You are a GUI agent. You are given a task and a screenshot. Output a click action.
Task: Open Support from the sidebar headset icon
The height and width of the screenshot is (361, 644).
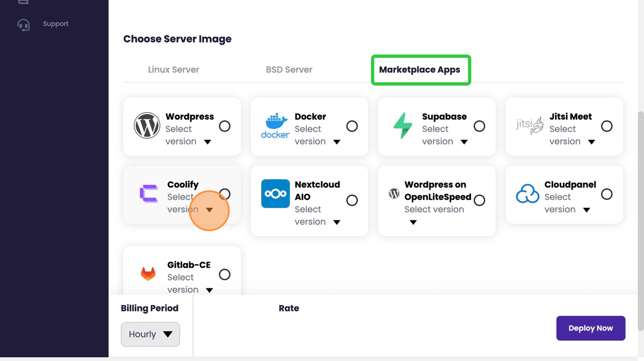24,25
